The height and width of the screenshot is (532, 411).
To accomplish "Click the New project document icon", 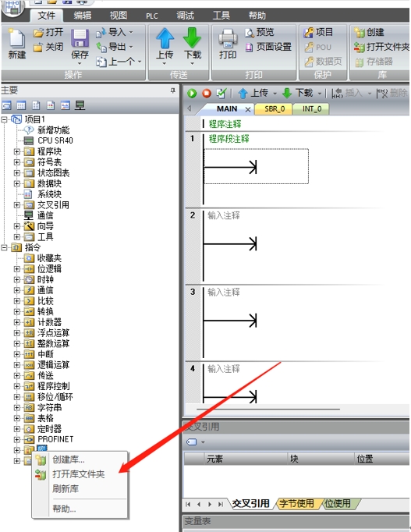I will coord(16,38).
